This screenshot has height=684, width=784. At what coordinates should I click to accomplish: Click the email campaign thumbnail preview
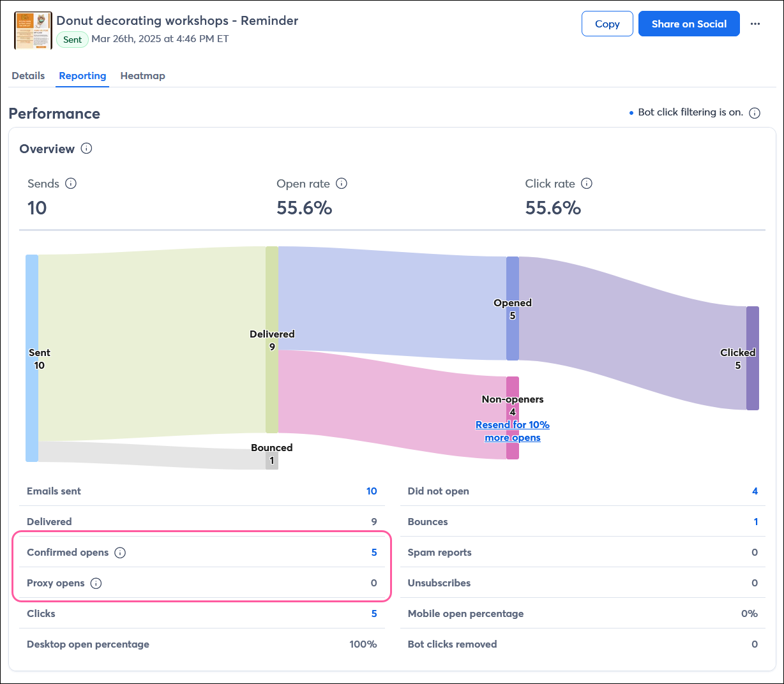33,30
